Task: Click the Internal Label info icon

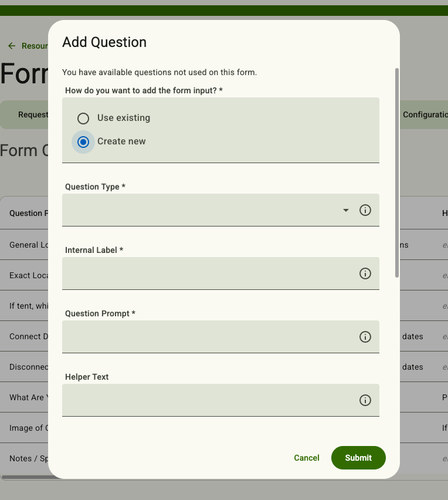Action: click(365, 273)
